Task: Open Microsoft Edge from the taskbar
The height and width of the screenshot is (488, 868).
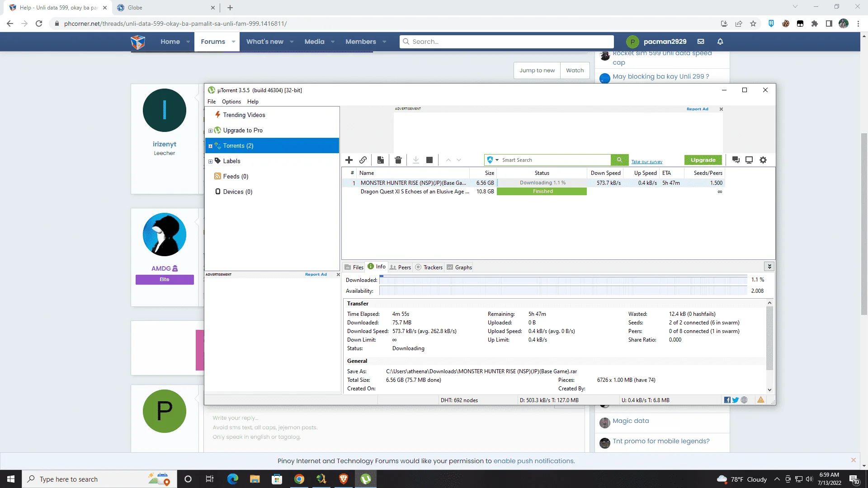Action: pos(233,479)
